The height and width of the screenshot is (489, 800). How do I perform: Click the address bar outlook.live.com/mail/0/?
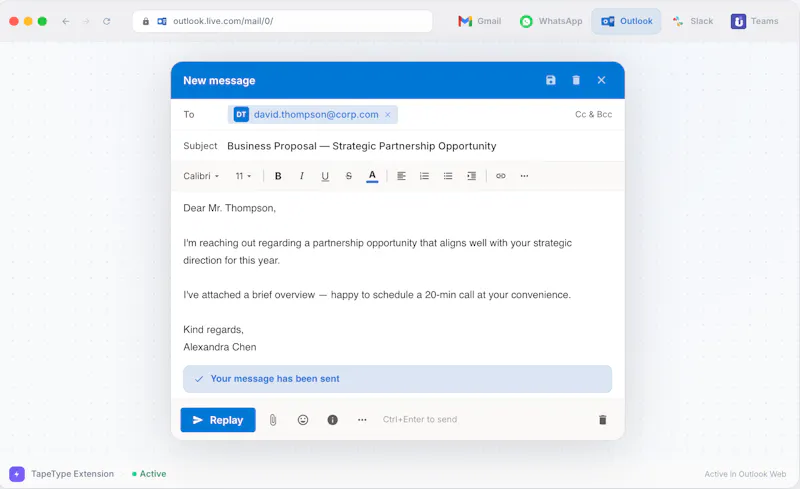(283, 21)
